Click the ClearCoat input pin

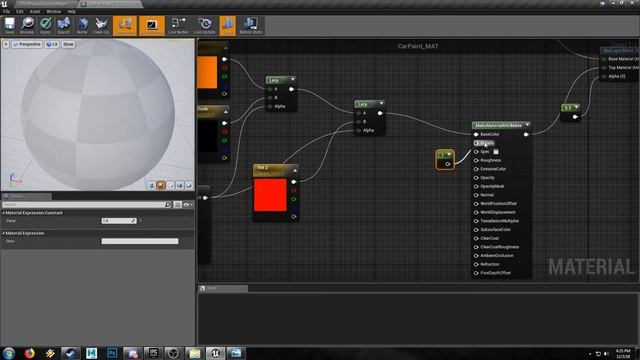click(476, 238)
